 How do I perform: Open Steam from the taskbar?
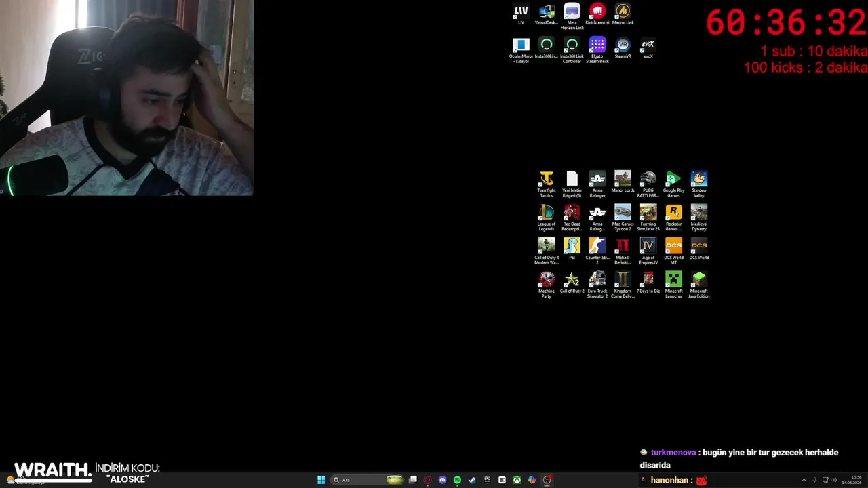coord(472,480)
